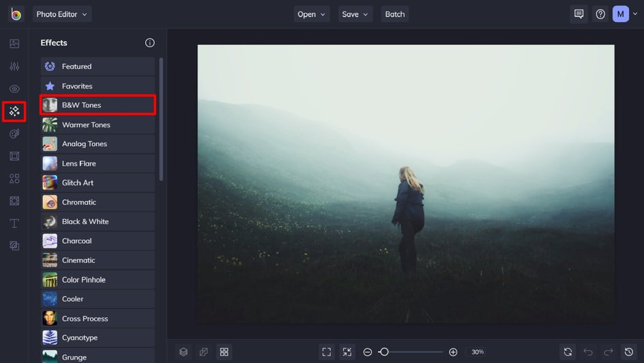Open the Touch Up eye icon
The image size is (644, 363).
[x=14, y=89]
